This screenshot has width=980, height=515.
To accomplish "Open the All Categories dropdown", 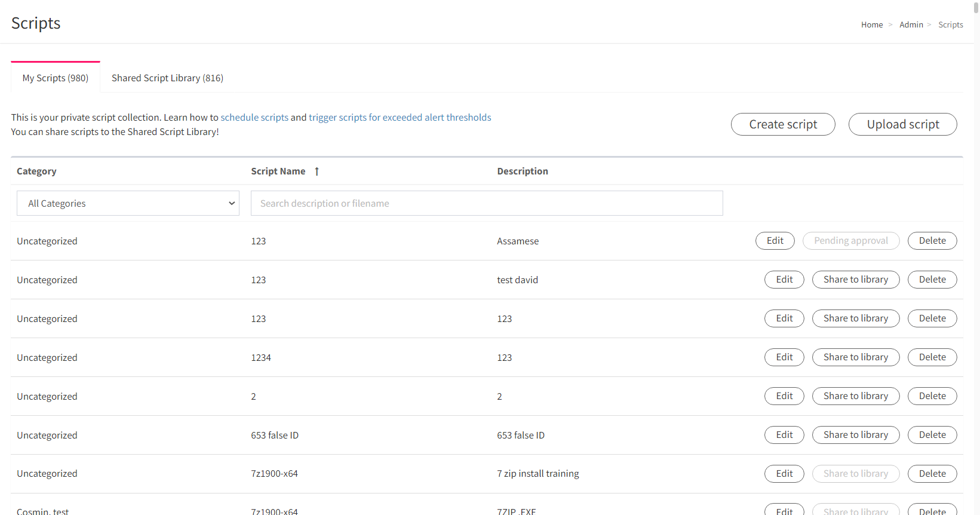I will pos(128,203).
